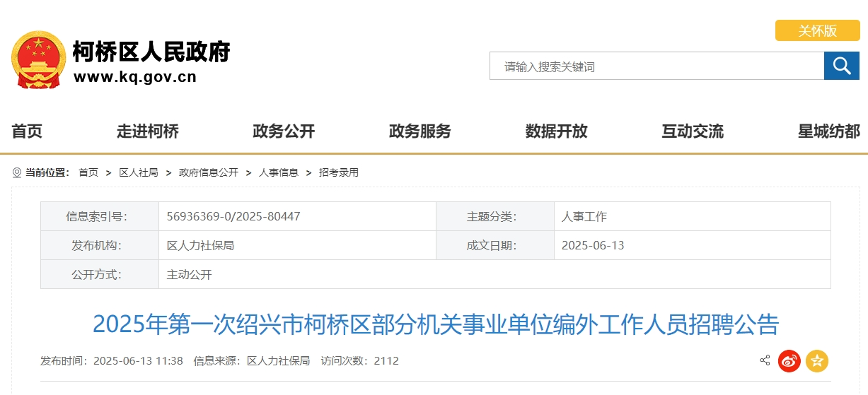
Task: Click the 主题分类 label cell
Action: tap(495, 216)
